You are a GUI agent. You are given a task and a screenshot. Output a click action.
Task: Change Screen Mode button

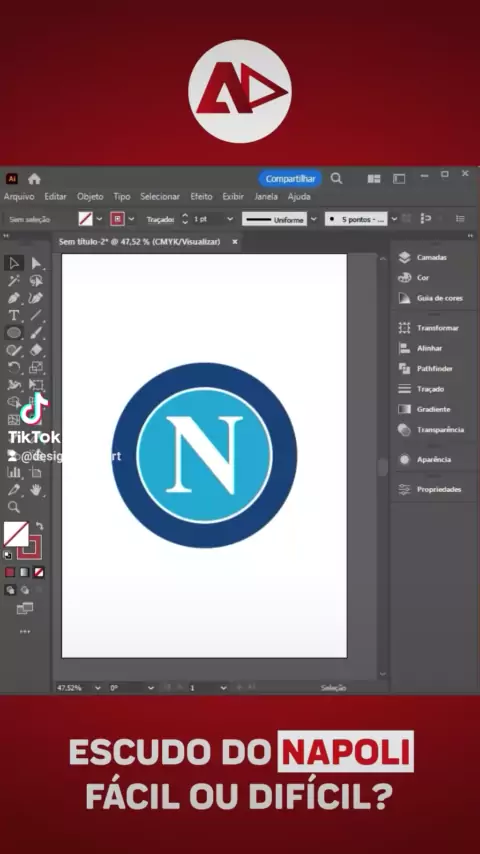pyautogui.click(x=25, y=608)
